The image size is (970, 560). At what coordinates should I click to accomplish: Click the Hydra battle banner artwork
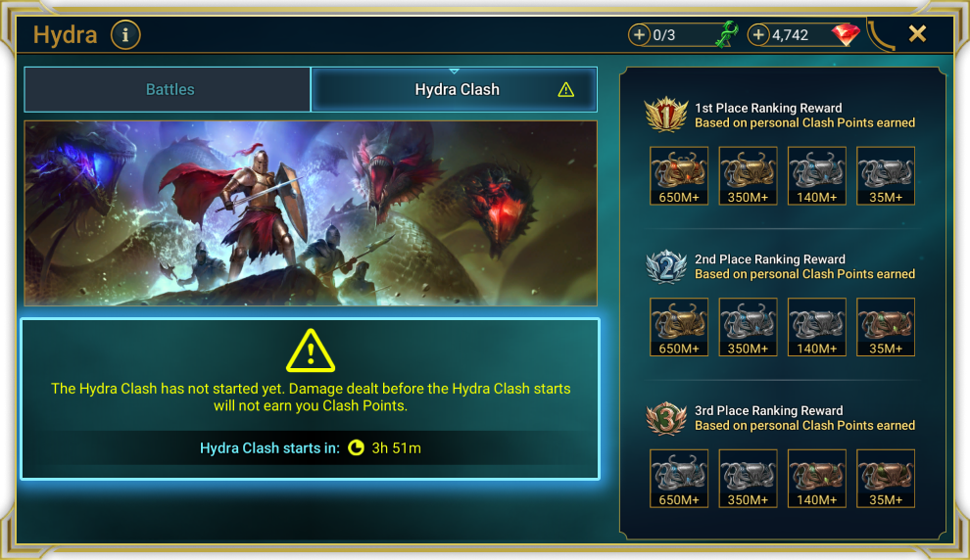pos(311,213)
